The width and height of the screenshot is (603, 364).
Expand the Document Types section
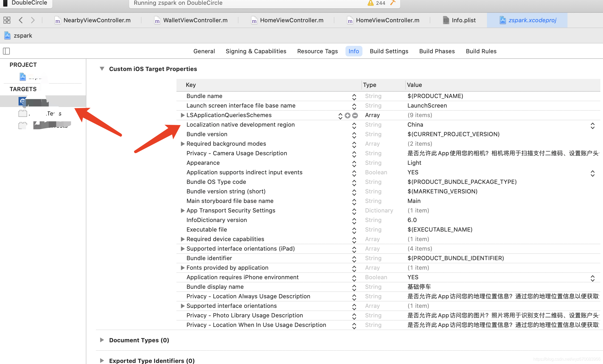pyautogui.click(x=102, y=340)
